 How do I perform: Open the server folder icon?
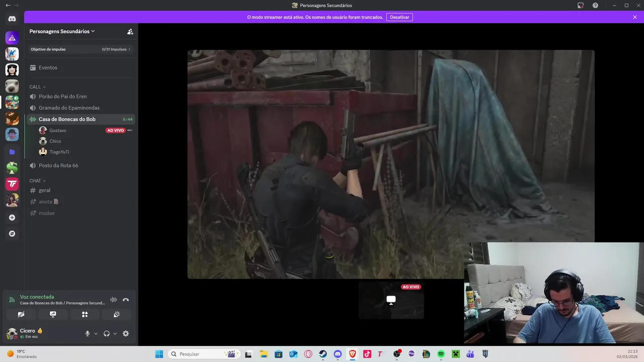tap(12, 152)
